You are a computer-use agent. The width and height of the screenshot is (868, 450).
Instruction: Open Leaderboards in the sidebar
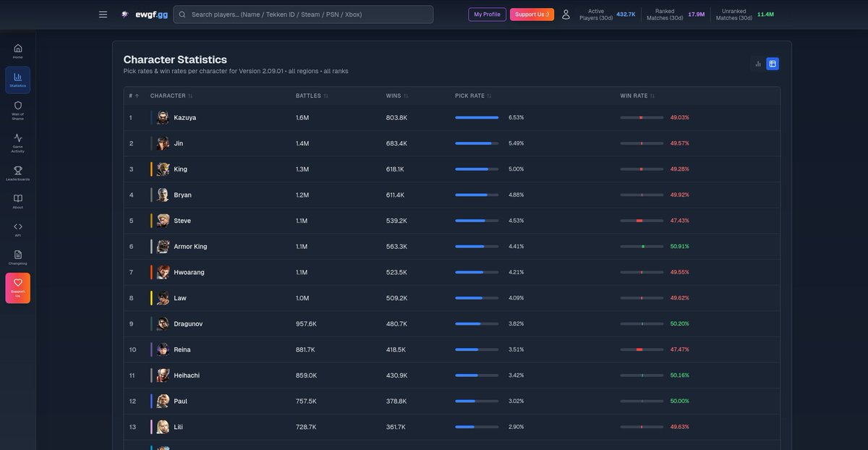18,174
